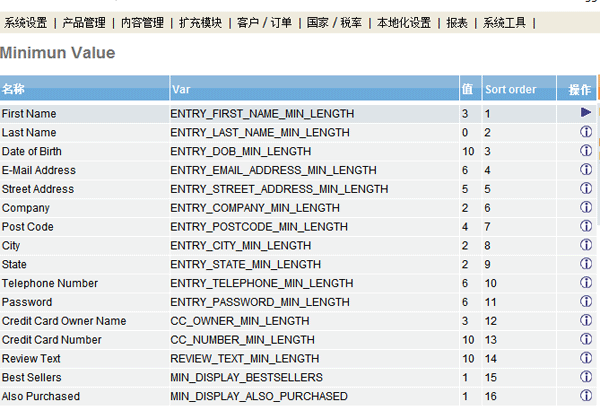Select info icon for Post Code row
This screenshot has height=419, width=600.
[586, 227]
